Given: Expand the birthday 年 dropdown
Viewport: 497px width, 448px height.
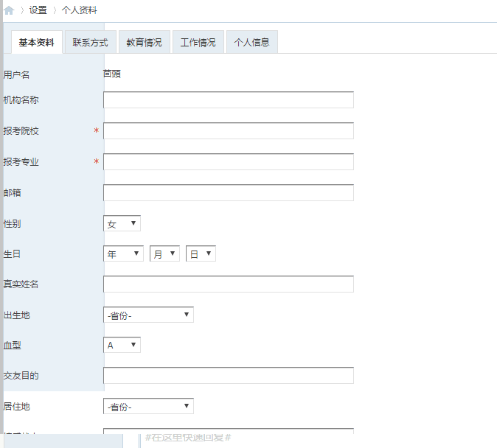Looking at the screenshot, I should pos(124,253).
